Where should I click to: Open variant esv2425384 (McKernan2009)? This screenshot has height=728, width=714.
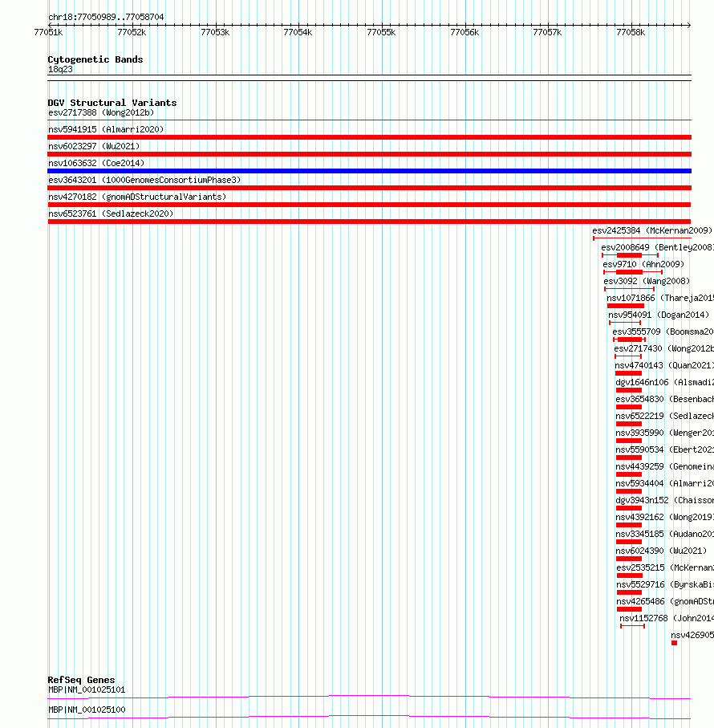pyautogui.click(x=652, y=230)
